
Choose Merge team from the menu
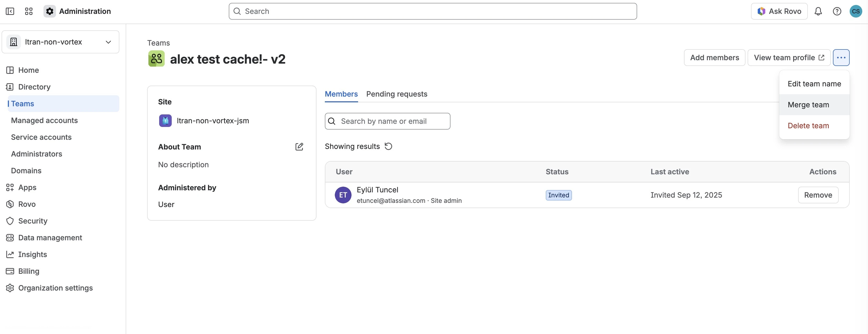click(814, 105)
